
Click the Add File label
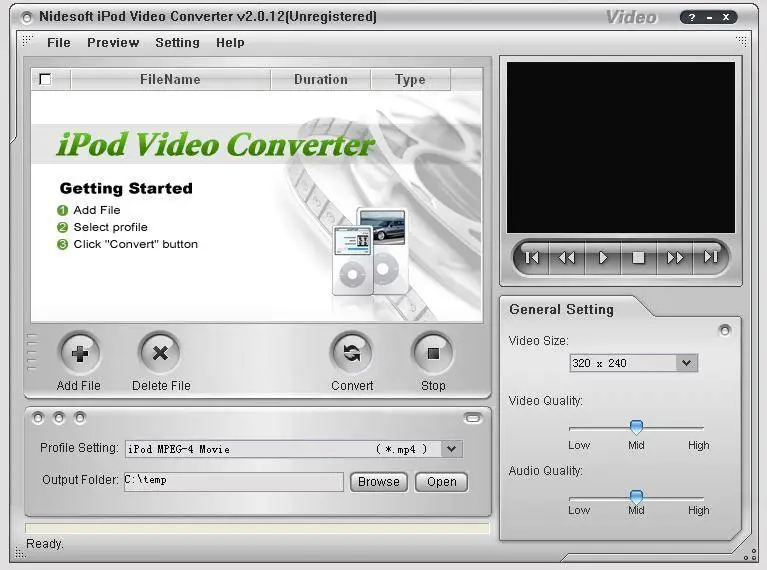[78, 386]
